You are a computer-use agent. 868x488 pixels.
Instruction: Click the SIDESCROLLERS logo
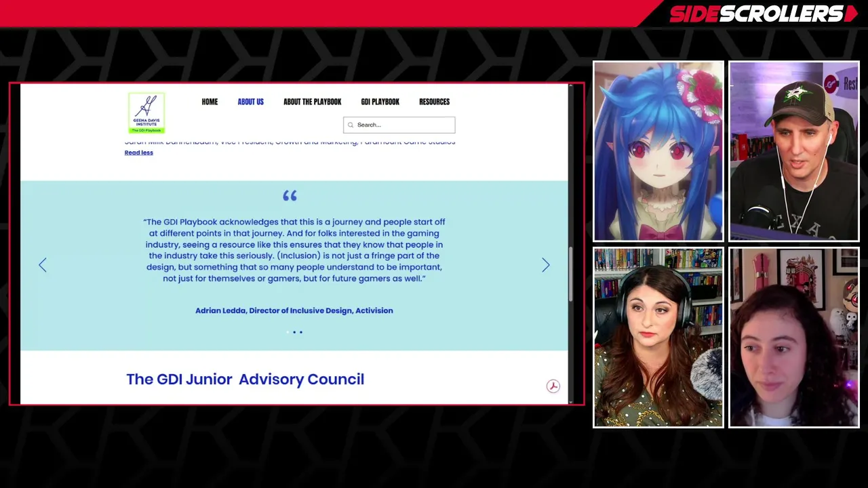763,14
